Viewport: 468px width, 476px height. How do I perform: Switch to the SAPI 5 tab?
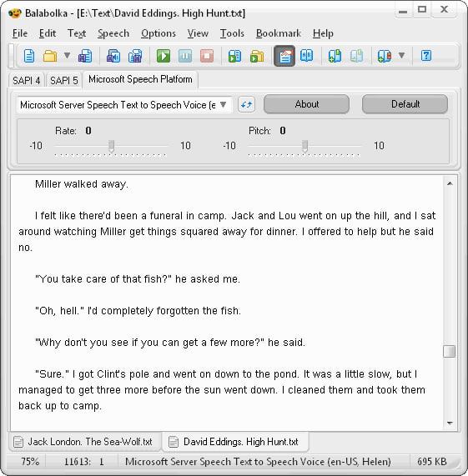64,81
